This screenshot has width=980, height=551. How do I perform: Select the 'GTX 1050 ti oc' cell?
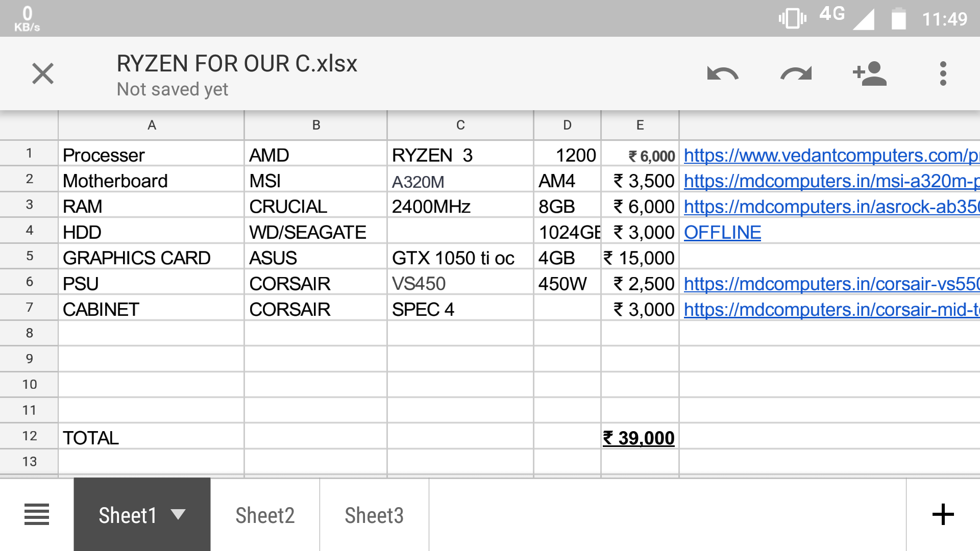tap(460, 256)
